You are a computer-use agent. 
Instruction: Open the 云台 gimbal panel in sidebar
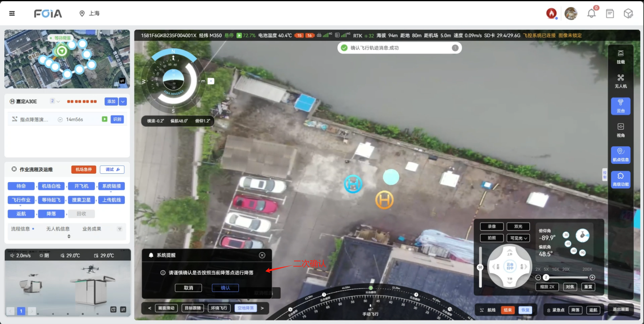click(620, 106)
